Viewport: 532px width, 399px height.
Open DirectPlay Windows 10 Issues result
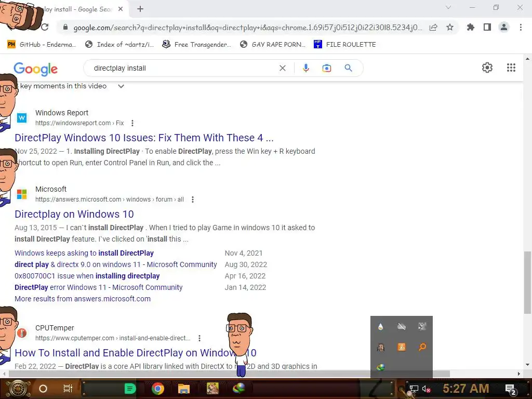[x=144, y=138]
